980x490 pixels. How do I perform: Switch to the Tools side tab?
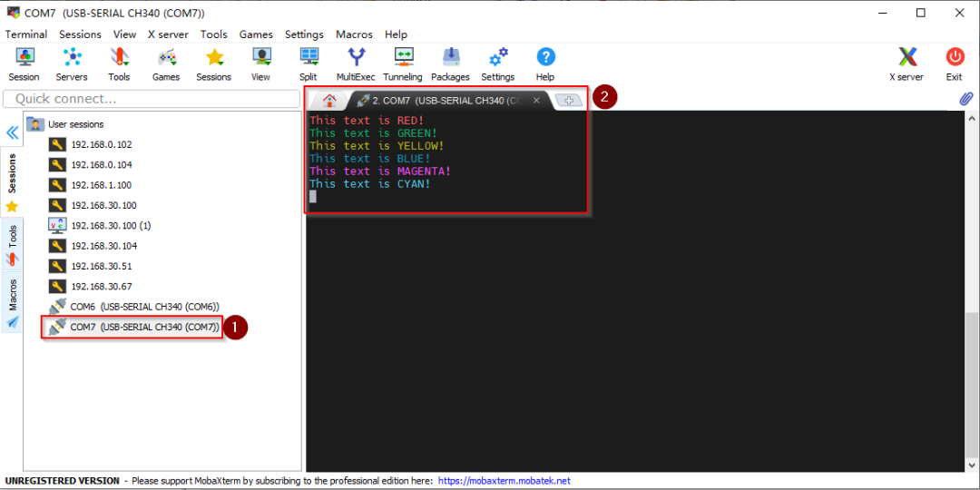[12, 244]
